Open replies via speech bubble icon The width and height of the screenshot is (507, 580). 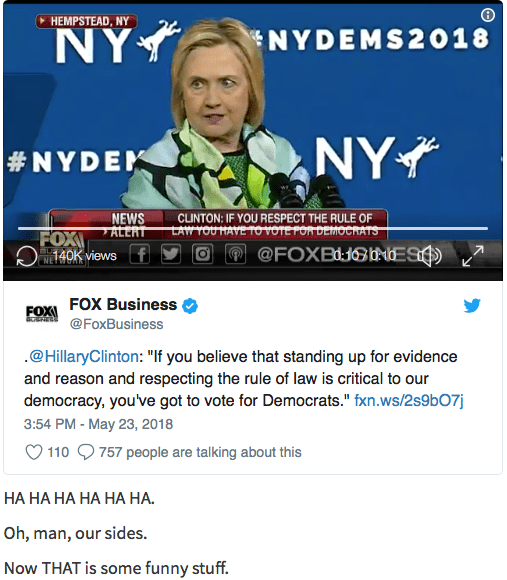86,452
